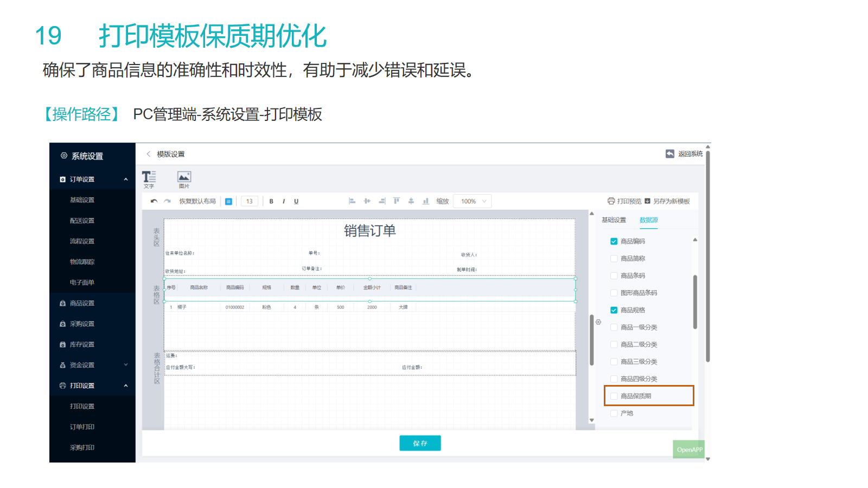Viewport: 868px width, 488px height.
Task: Click the 商品设置 sidebar icon
Action: point(63,304)
